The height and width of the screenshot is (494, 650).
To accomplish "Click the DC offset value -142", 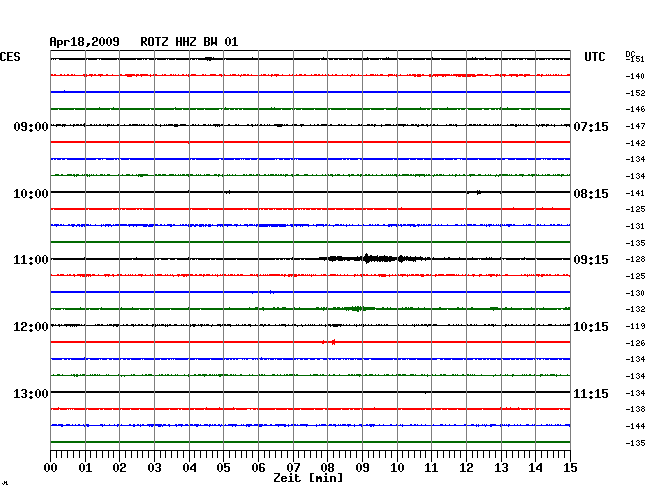I will (x=635, y=143).
